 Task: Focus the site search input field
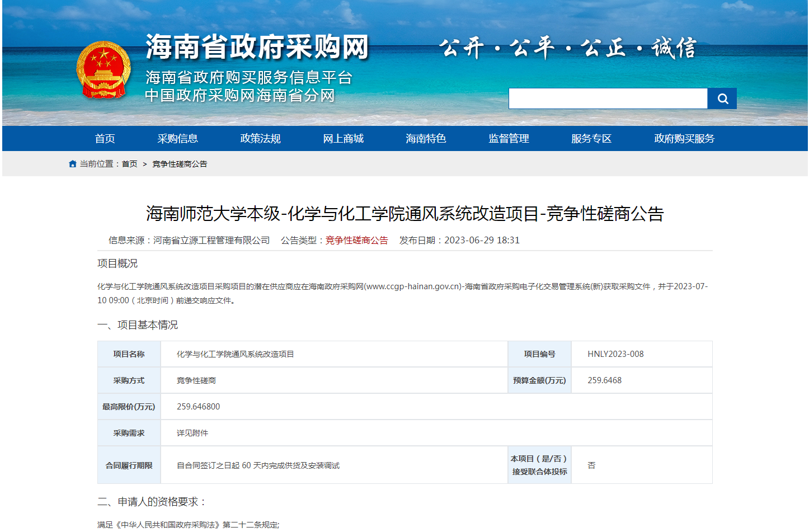point(608,98)
